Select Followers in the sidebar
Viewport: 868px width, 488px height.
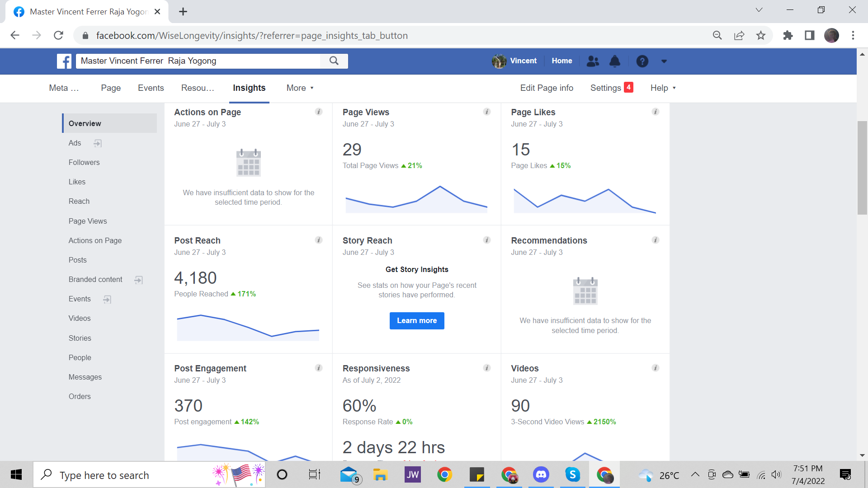(84, 162)
